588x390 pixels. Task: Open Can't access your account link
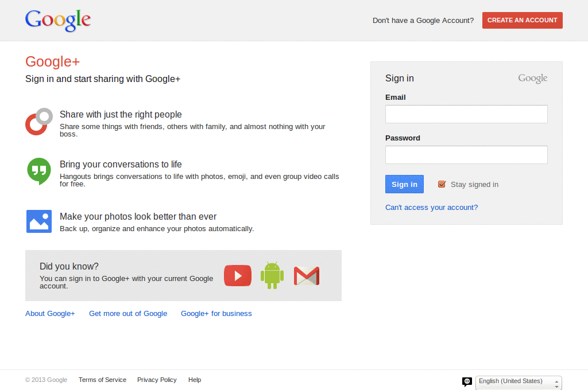tap(432, 207)
